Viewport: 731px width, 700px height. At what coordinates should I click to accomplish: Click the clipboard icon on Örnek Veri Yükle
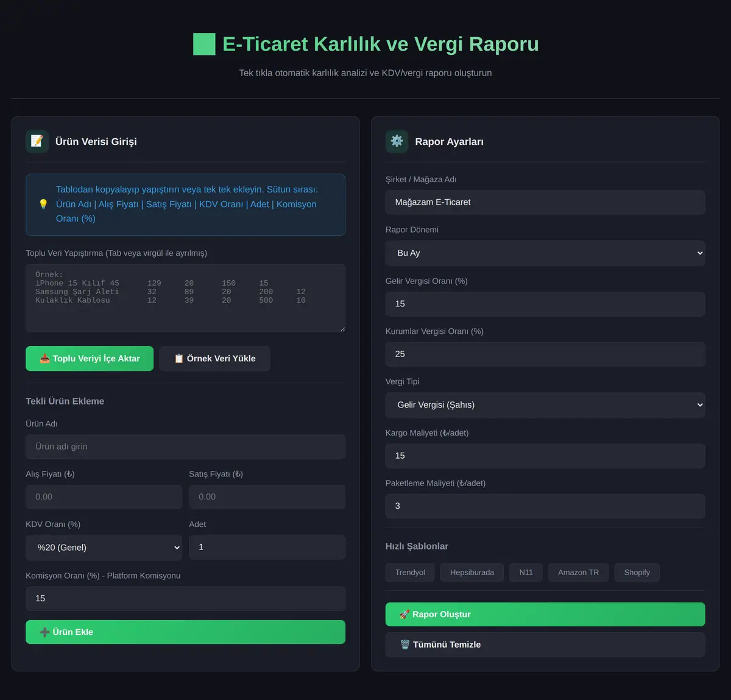[179, 358]
